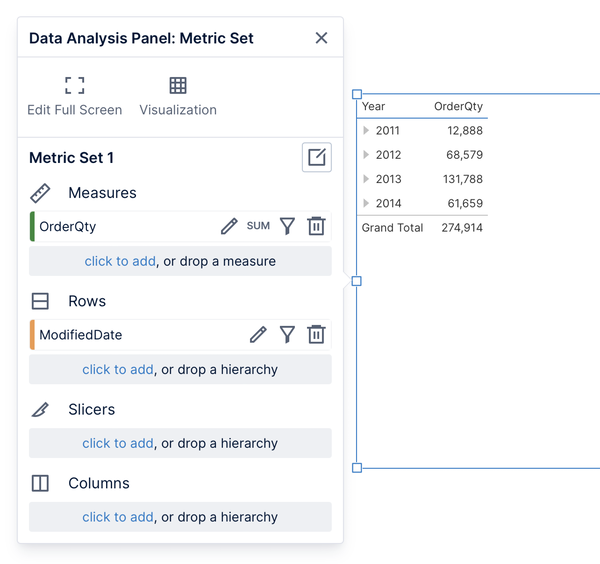Click the edit Metric Set 1 icon
This screenshot has width=600, height=564.
[317, 157]
